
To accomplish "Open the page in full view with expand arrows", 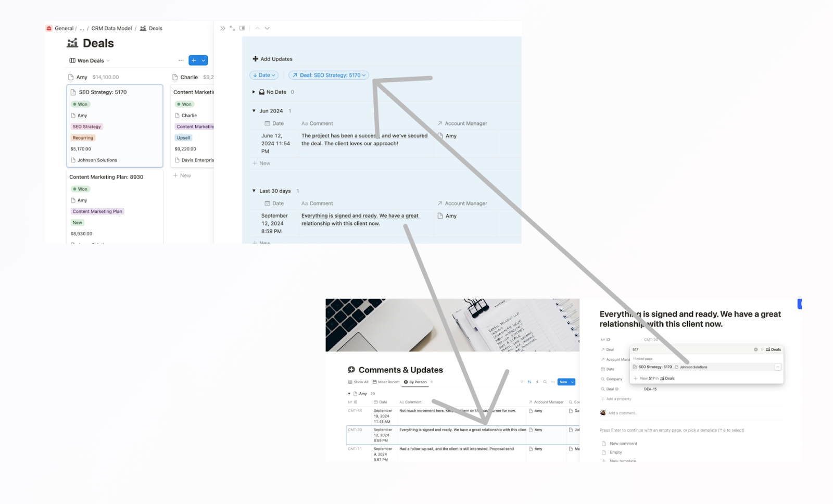I will coord(232,28).
